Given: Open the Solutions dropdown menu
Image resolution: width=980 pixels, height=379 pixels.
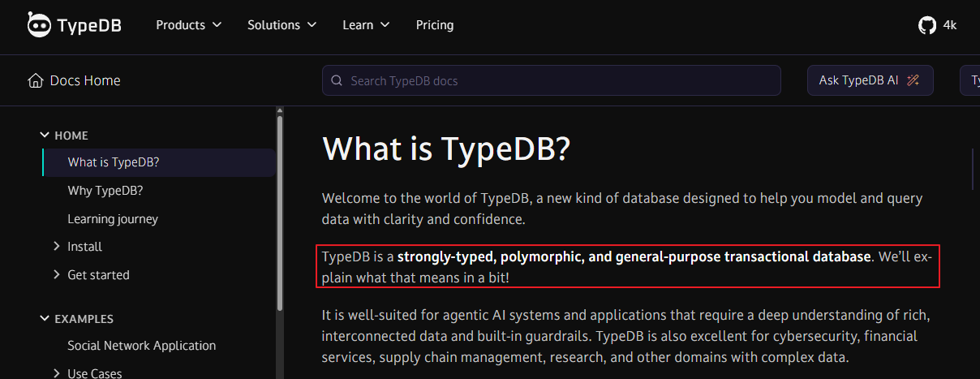Looking at the screenshot, I should (282, 25).
